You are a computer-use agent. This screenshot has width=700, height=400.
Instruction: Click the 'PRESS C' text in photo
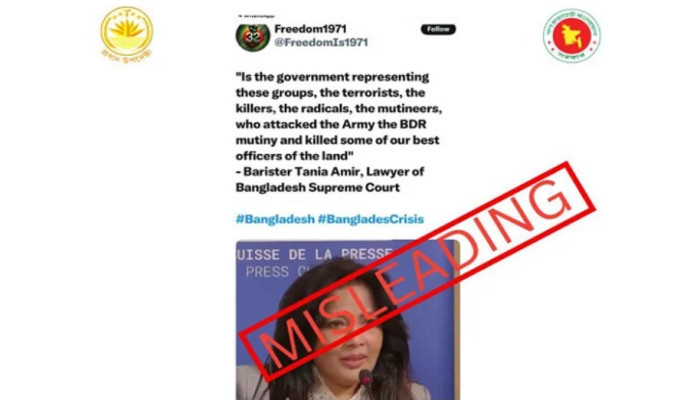[x=274, y=271]
